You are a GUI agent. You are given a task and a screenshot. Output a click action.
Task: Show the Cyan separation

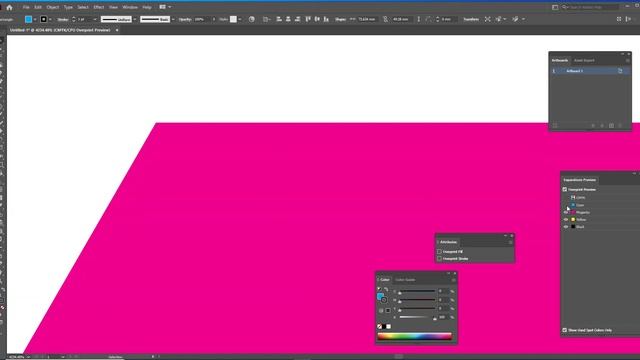click(566, 205)
